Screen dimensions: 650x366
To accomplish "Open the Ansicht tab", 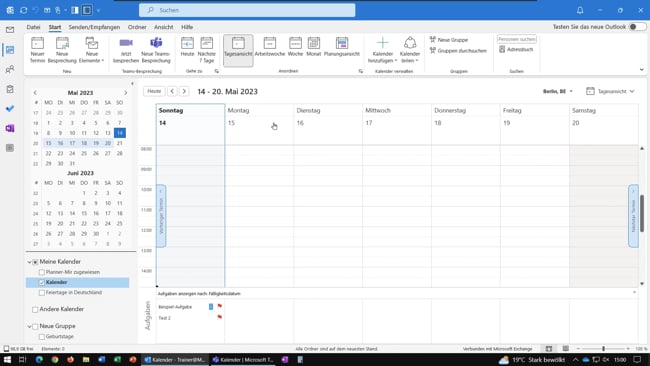I will coord(164,27).
